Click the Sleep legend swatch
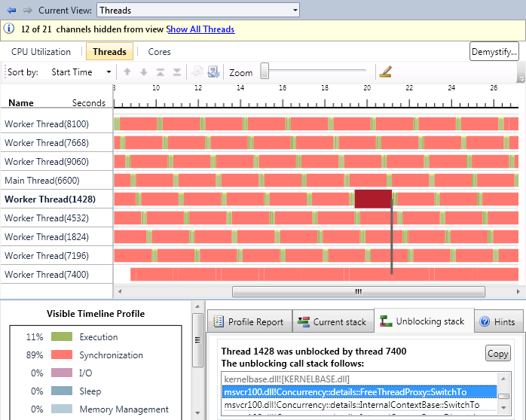Screen dimensions: 526x420 pyautogui.click(x=62, y=391)
